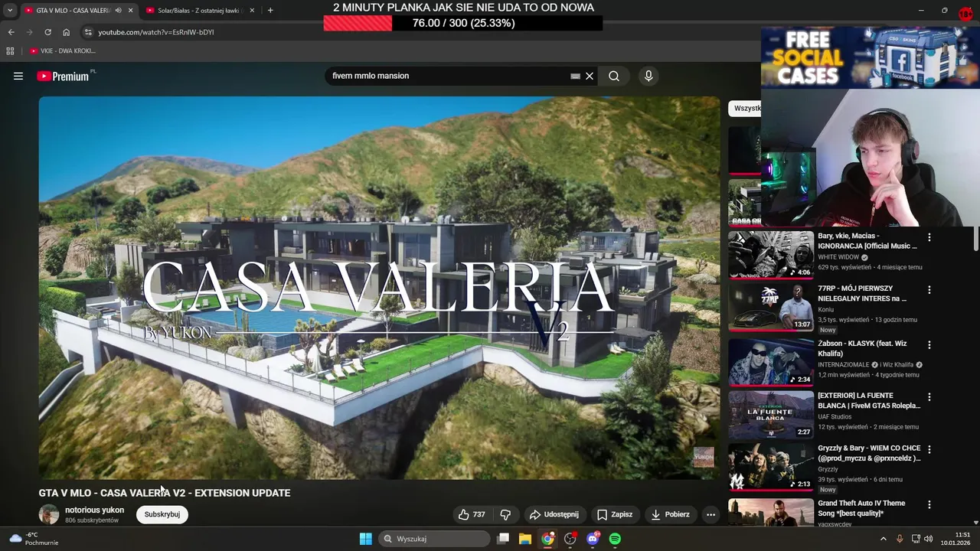Open Grand Theft Auto IV Theme Song
The width and height of the screenshot is (980, 551).
(861, 508)
